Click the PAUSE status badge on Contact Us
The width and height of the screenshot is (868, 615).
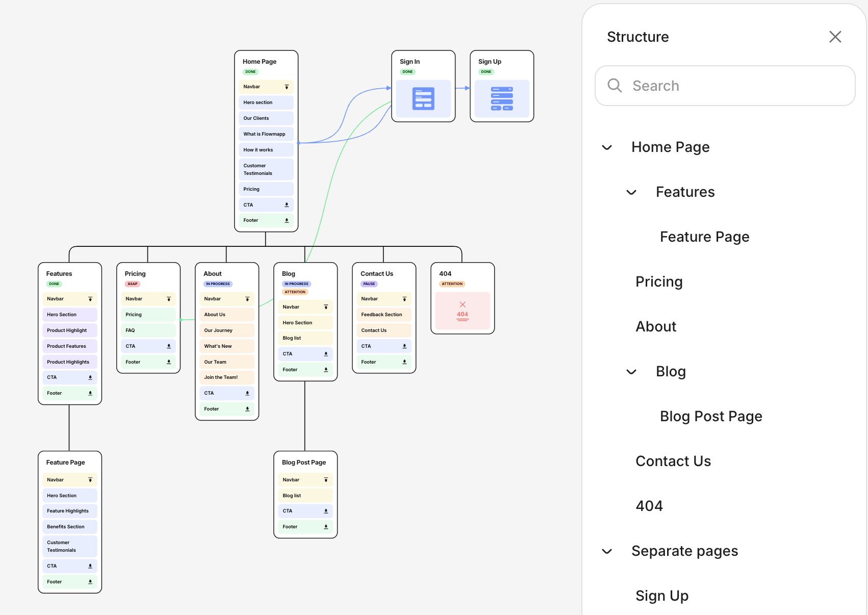[x=369, y=284]
